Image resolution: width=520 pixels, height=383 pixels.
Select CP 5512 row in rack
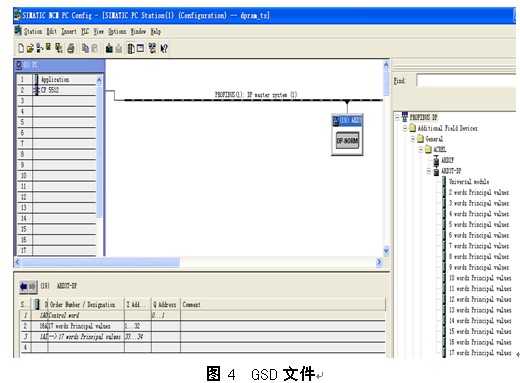point(57,90)
